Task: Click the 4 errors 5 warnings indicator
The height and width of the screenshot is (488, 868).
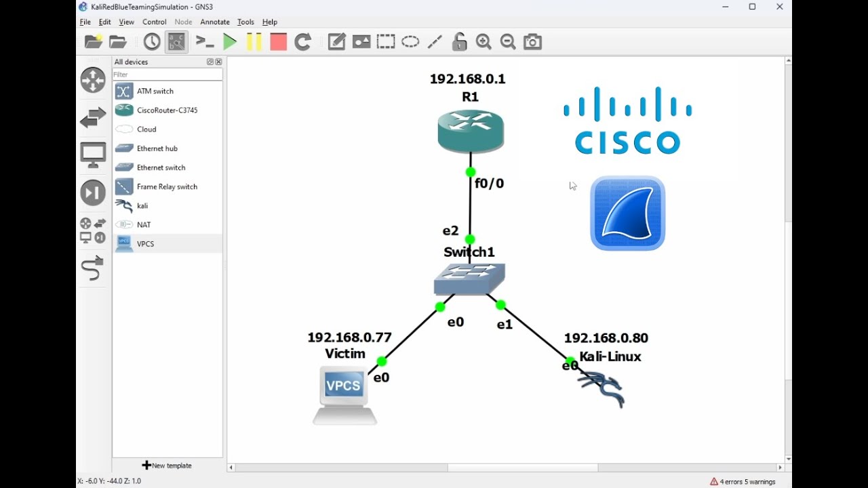Action: coord(743,482)
